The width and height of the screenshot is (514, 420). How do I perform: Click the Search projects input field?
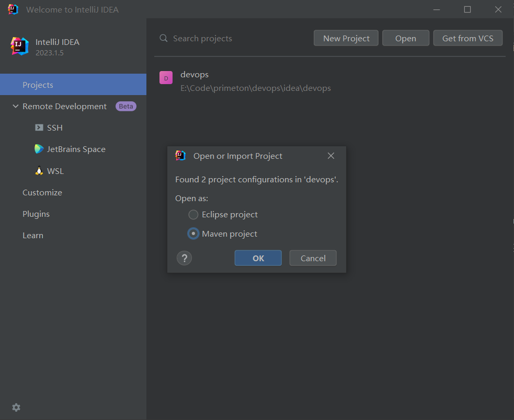pyautogui.click(x=209, y=38)
